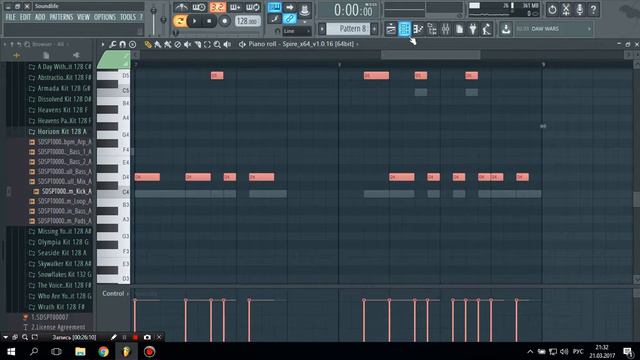Open the piano roll options menu arrow

[103, 44]
